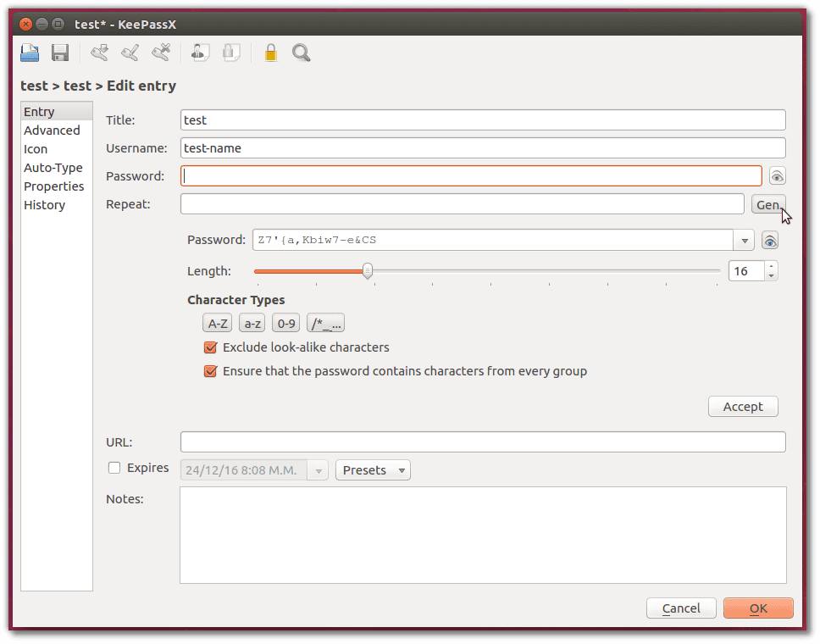The image size is (820, 644).
Task: Switch to the Advanced section
Action: click(52, 130)
